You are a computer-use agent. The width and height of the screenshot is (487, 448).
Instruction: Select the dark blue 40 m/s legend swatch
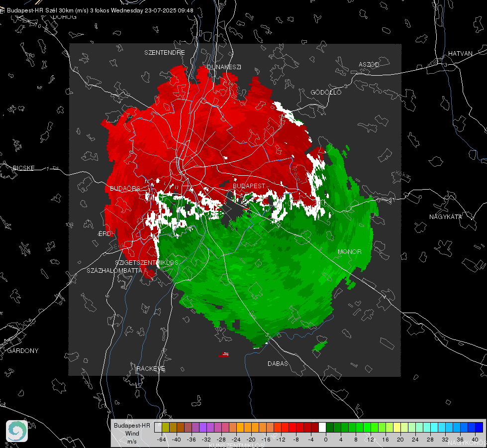pos(479,427)
